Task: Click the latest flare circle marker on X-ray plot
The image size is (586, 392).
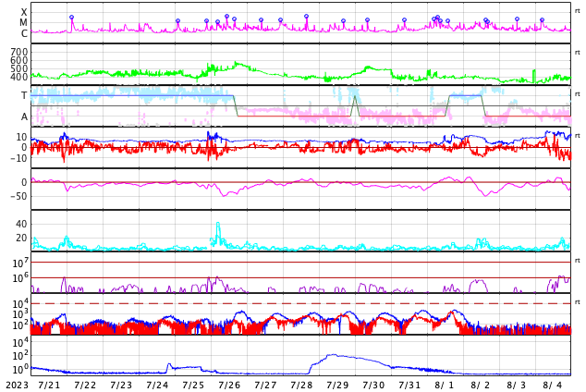Action: (x=542, y=19)
